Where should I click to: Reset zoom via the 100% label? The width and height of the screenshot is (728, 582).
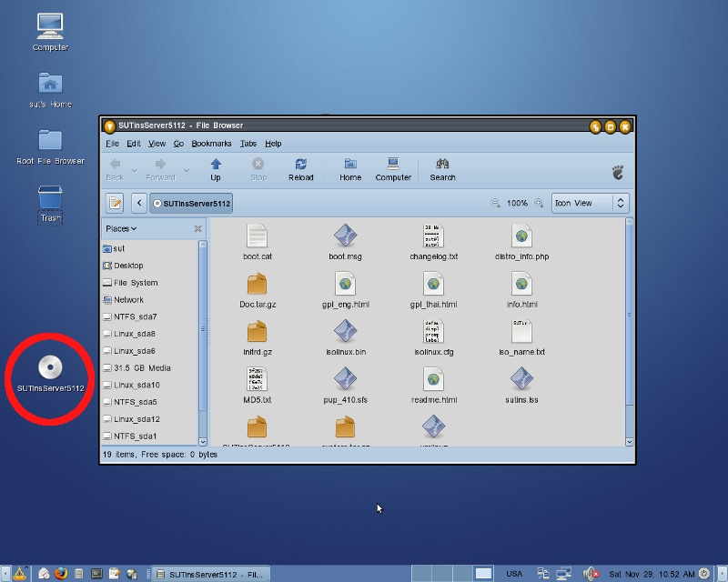517,203
